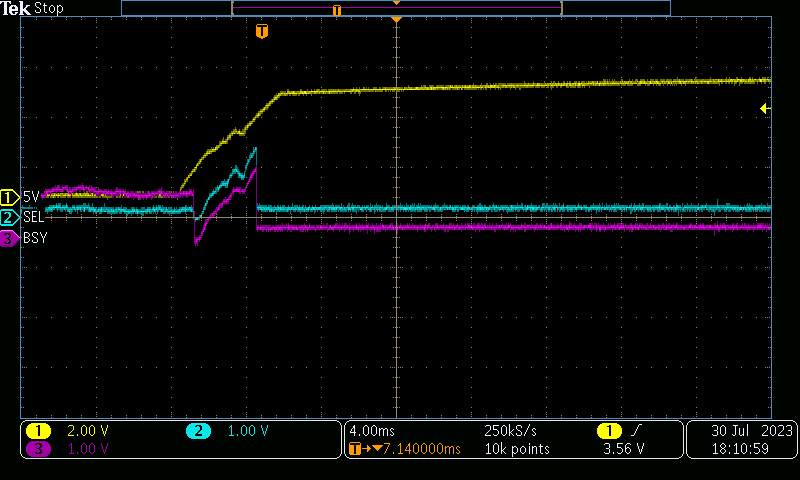Click the magenta channel 3 badge in readout
The width and height of the screenshot is (800, 480).
[x=38, y=449]
